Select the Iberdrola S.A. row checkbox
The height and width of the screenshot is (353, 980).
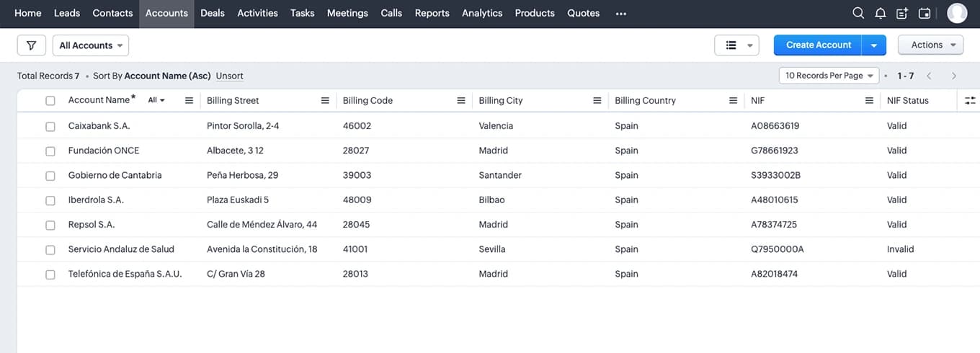50,200
